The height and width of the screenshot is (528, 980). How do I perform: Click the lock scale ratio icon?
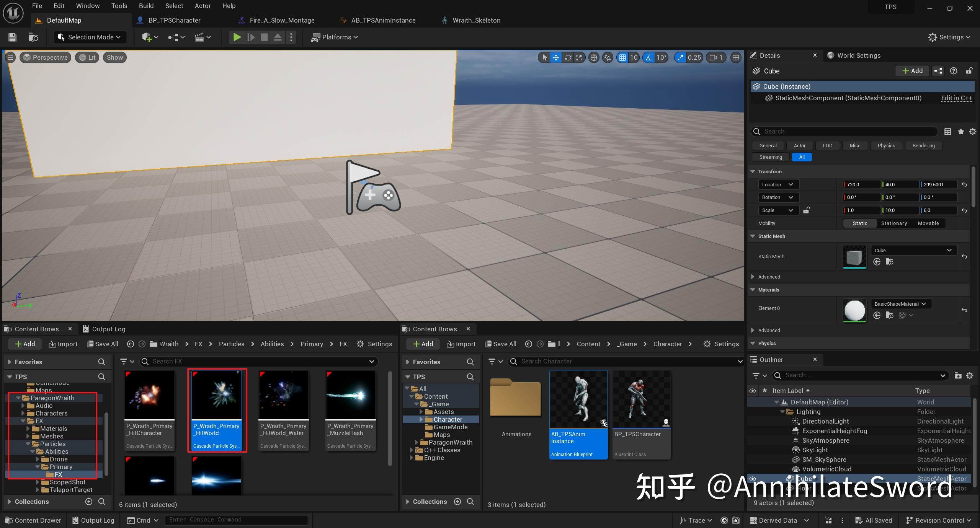click(x=807, y=210)
